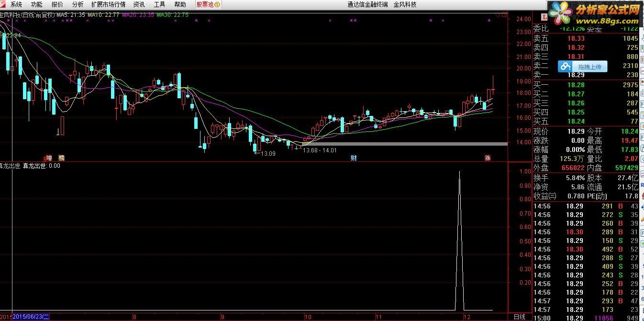Click the 24.00 price axis label
The image size is (644, 321).
524,19
